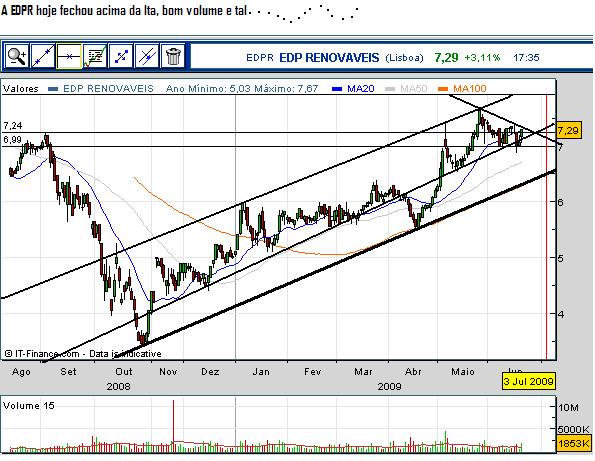595x461 pixels.
Task: Toggle the EDP RENOVAVEIS series legend
Action: pyautogui.click(x=101, y=89)
